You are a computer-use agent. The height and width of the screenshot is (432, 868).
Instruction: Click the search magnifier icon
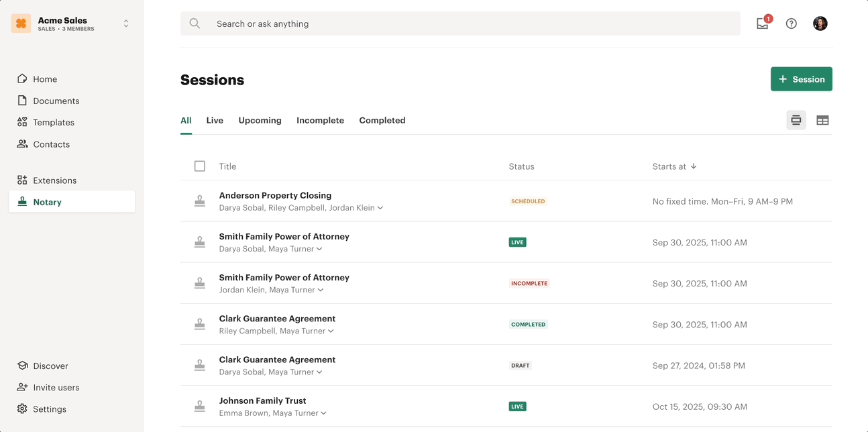pos(195,23)
